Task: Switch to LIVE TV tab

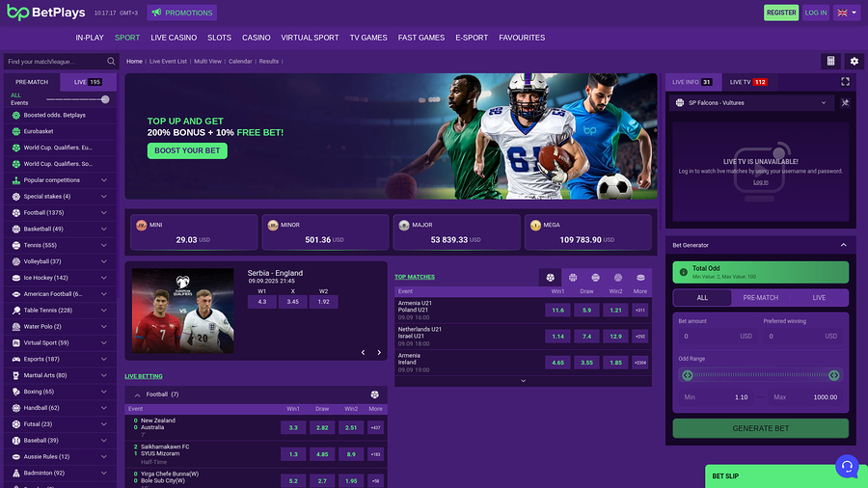Action: point(747,82)
